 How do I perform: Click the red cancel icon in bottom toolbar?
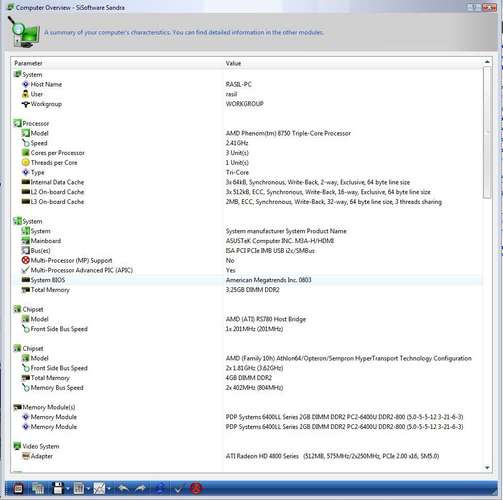coord(196,488)
